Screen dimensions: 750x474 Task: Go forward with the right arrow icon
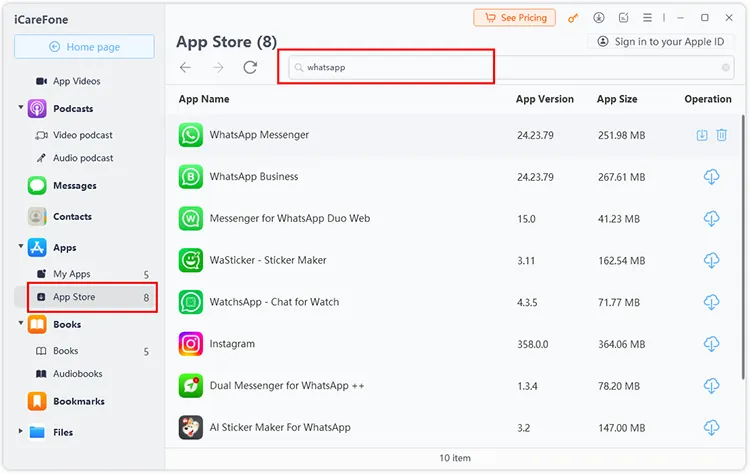(218, 67)
